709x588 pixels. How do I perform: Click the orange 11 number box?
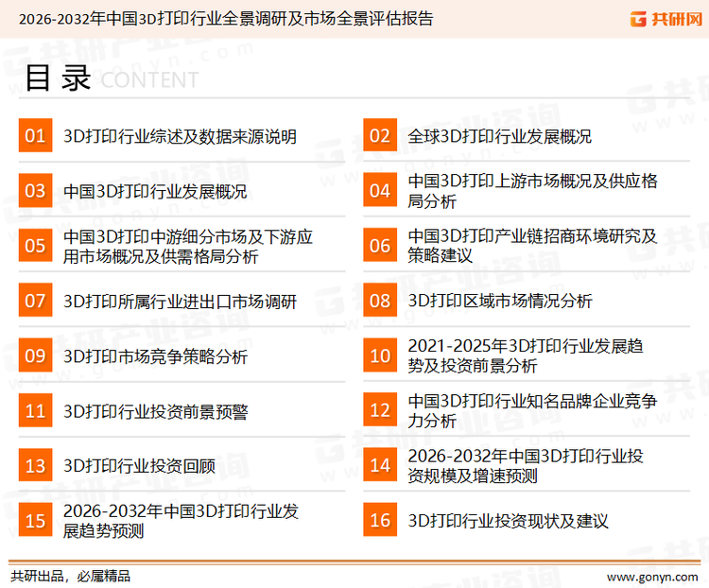click(x=35, y=410)
